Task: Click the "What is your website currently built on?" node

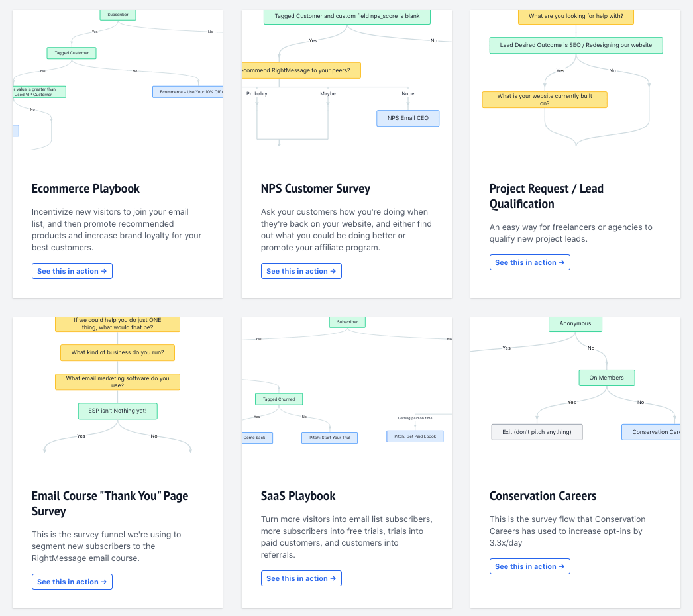Action: [x=545, y=99]
